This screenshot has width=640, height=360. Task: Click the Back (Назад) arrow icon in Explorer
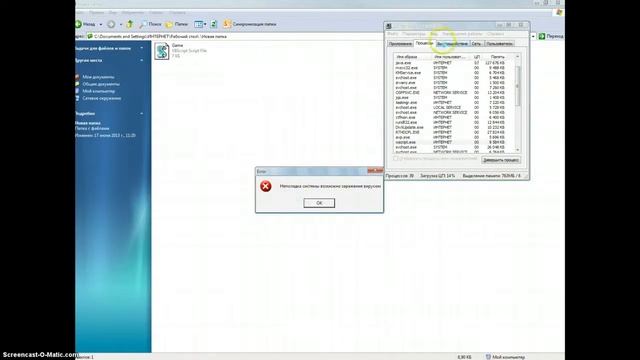(78, 24)
